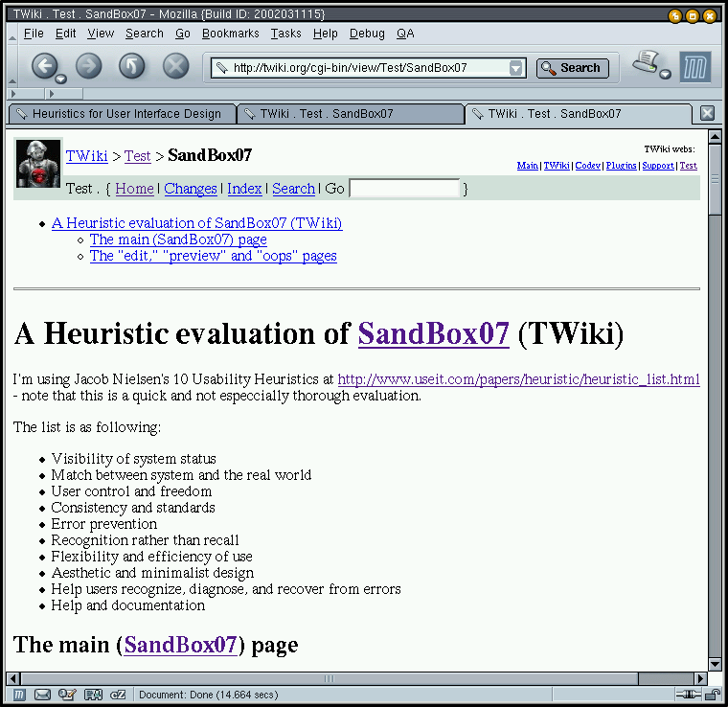Screen dimensions: 728x707
Task: Open the Search menu
Action: click(145, 34)
